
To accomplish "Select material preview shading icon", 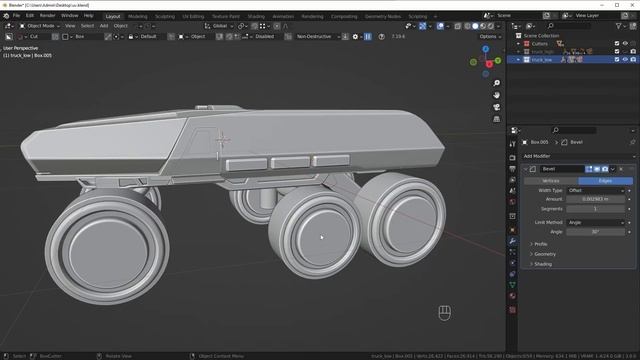I will pyautogui.click(x=483, y=26).
